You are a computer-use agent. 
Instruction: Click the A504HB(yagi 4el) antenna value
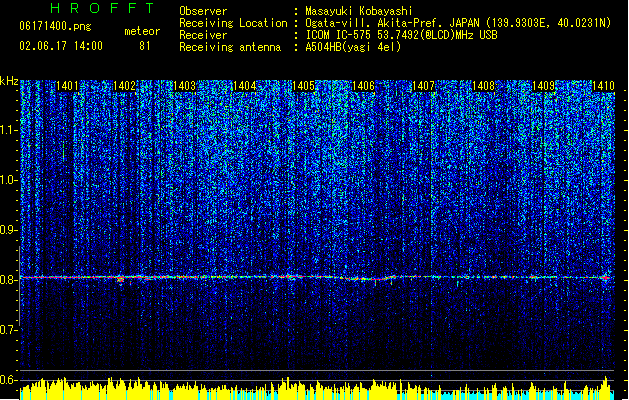point(353,47)
